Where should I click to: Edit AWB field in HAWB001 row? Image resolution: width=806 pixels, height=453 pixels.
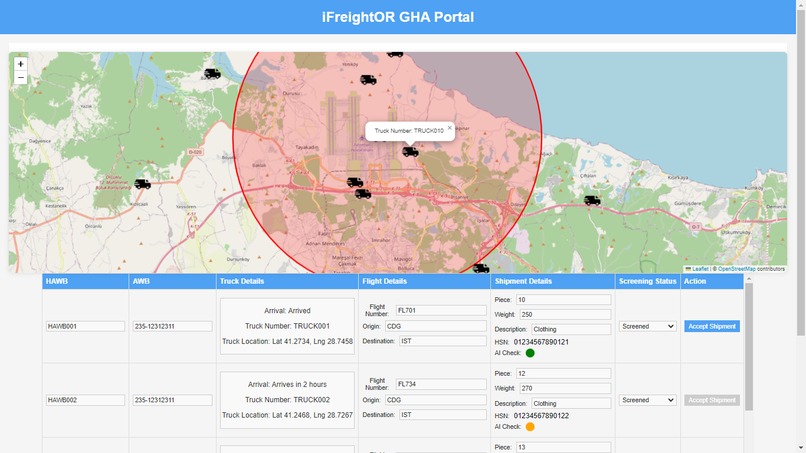coord(172,326)
